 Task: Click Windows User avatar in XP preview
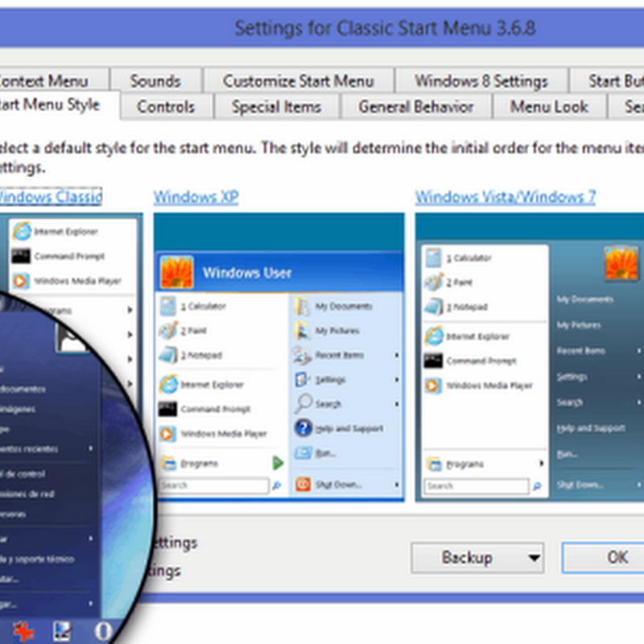coord(176,272)
